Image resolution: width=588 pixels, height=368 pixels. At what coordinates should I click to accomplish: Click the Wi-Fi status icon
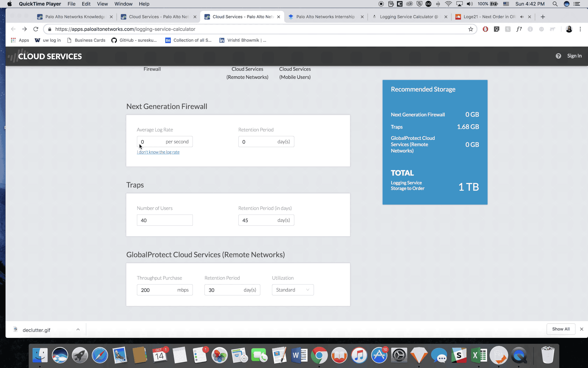448,4
